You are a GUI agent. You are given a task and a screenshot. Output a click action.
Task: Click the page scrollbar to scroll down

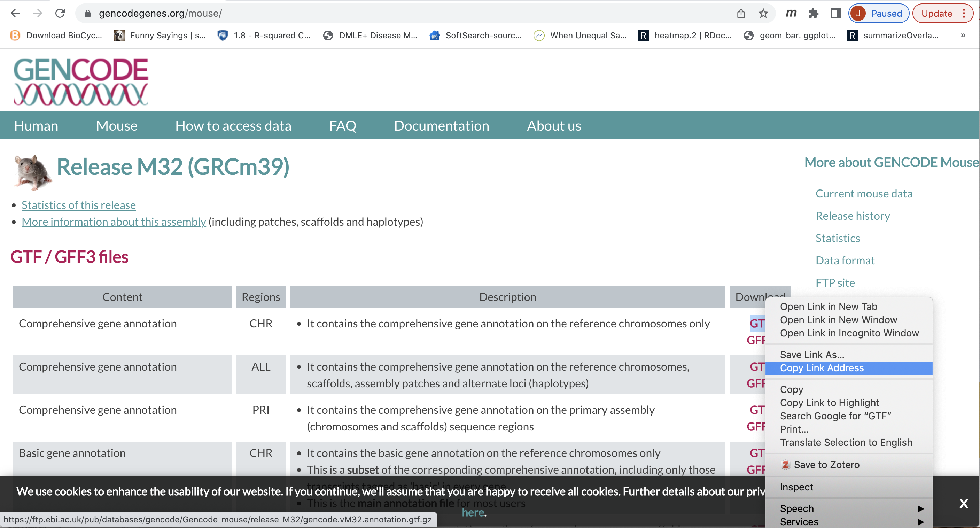click(977, 390)
